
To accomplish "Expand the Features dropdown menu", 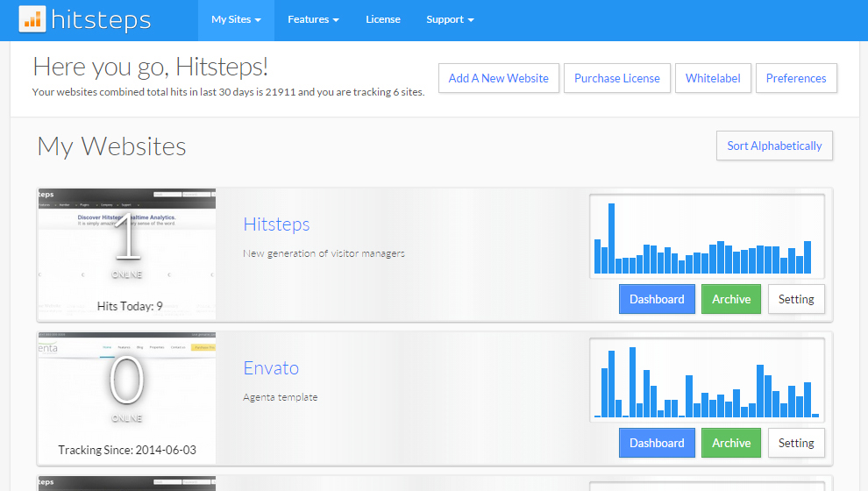I will (313, 19).
